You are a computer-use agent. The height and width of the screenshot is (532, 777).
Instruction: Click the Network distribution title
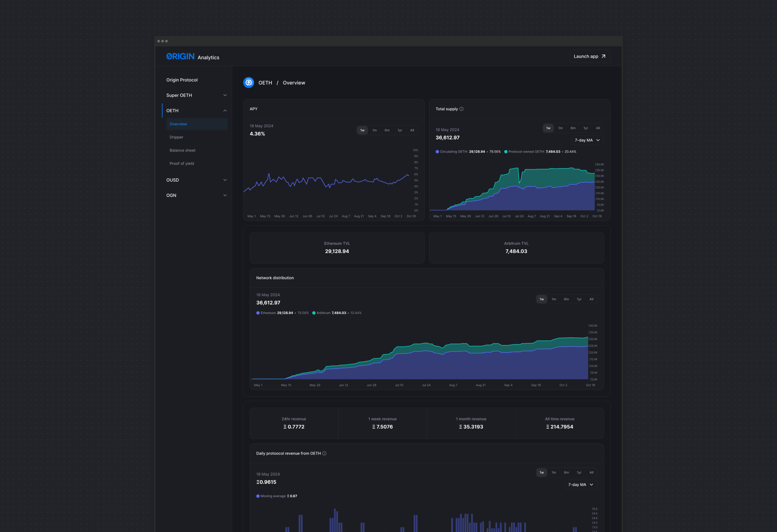pyautogui.click(x=275, y=278)
